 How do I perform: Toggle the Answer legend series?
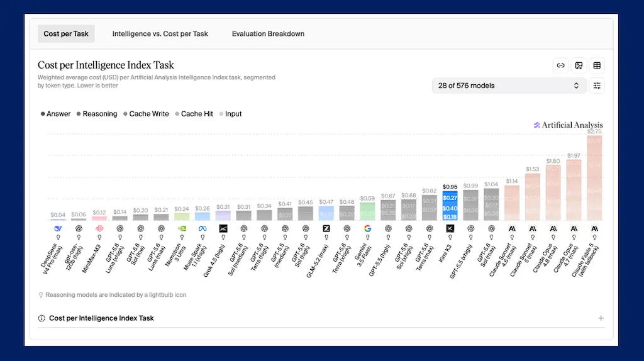[55, 114]
